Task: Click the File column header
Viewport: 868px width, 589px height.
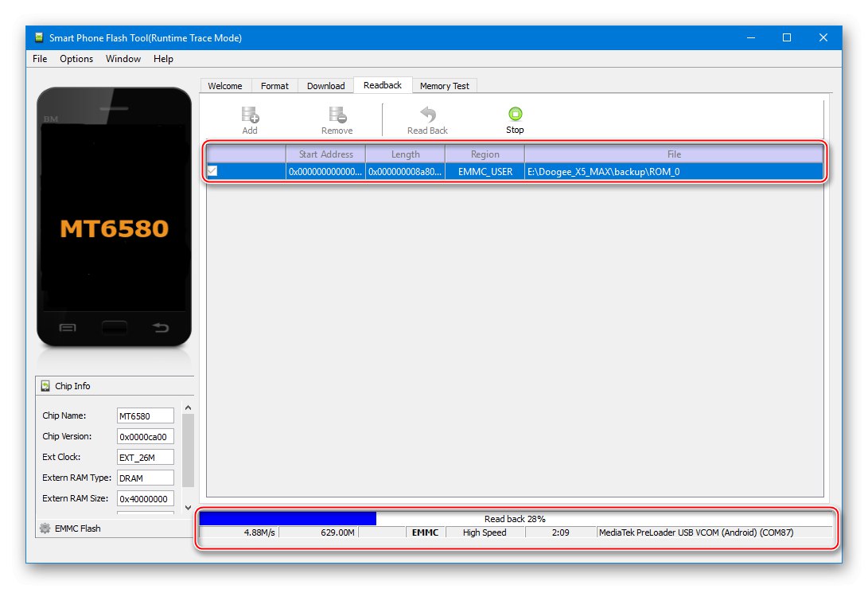Action: click(x=674, y=154)
